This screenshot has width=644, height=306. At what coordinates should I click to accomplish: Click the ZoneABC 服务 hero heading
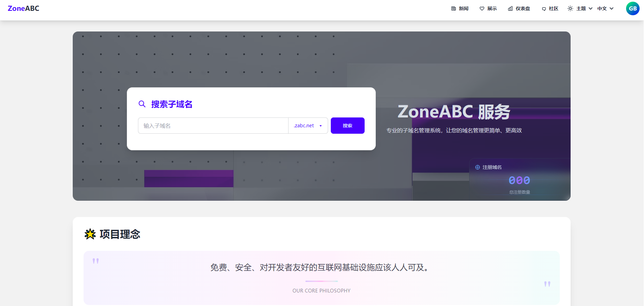pos(454,112)
